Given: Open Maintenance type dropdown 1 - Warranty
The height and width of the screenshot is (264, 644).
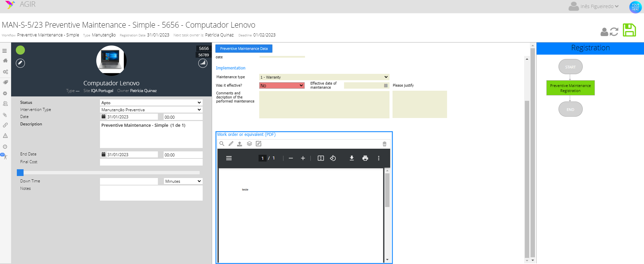Looking at the screenshot, I should [x=324, y=77].
